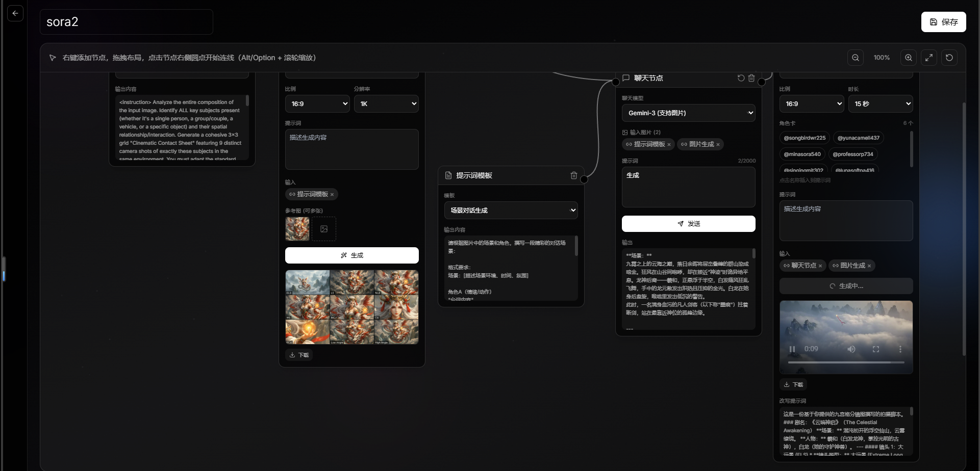Add a reference image via empty placeholder
Image resolution: width=980 pixels, height=471 pixels.
tap(324, 229)
